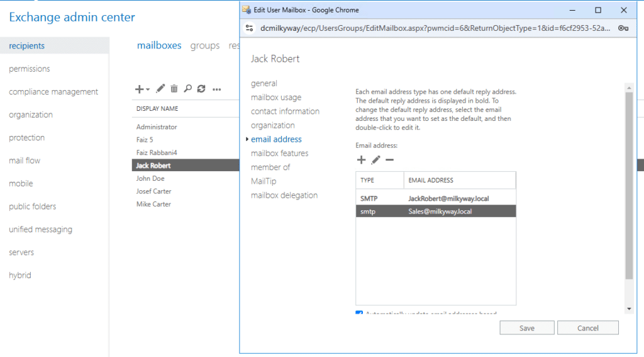
Task: Select the Mike Carter mailbox row
Action: 186,204
